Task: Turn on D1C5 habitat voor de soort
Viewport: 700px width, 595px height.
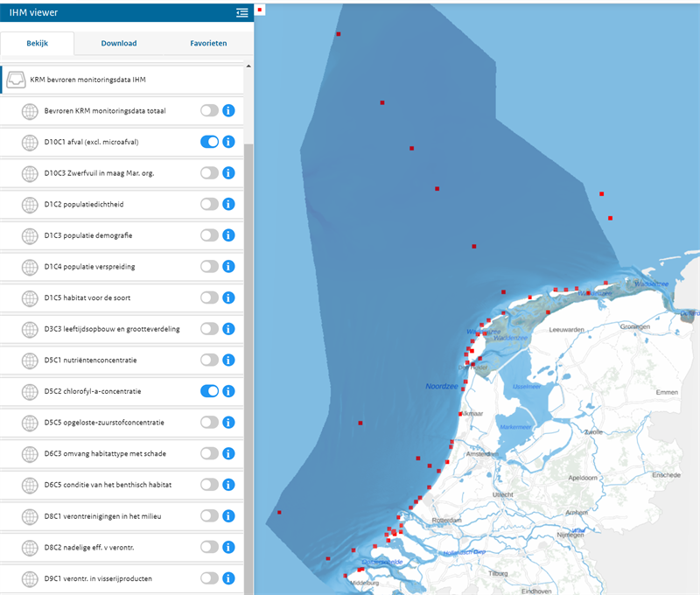Action: (209, 297)
